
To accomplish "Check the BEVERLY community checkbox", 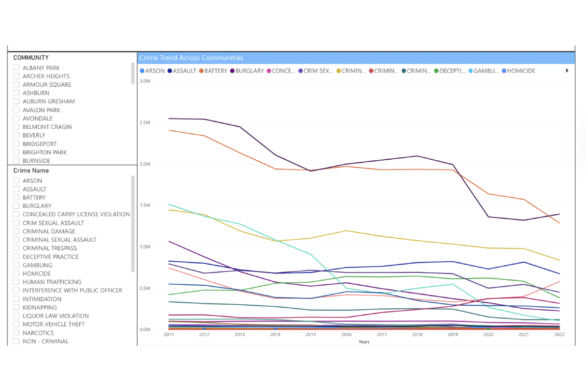I will [x=16, y=135].
